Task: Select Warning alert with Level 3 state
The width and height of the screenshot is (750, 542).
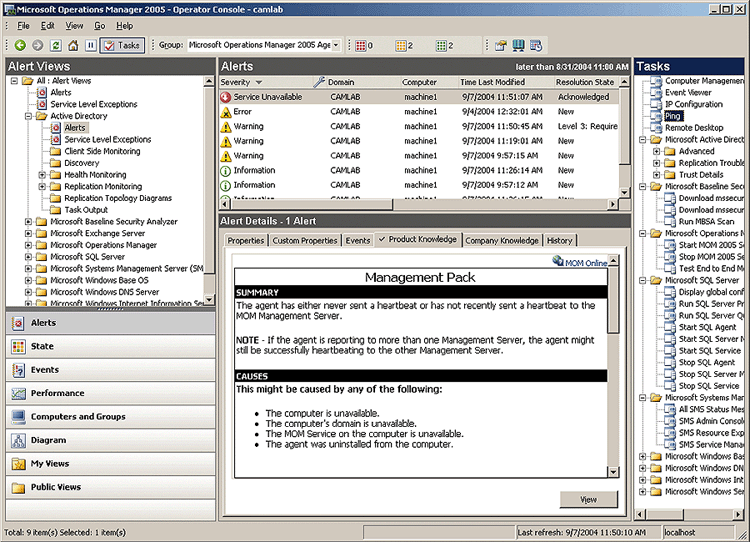Action: pos(419,127)
